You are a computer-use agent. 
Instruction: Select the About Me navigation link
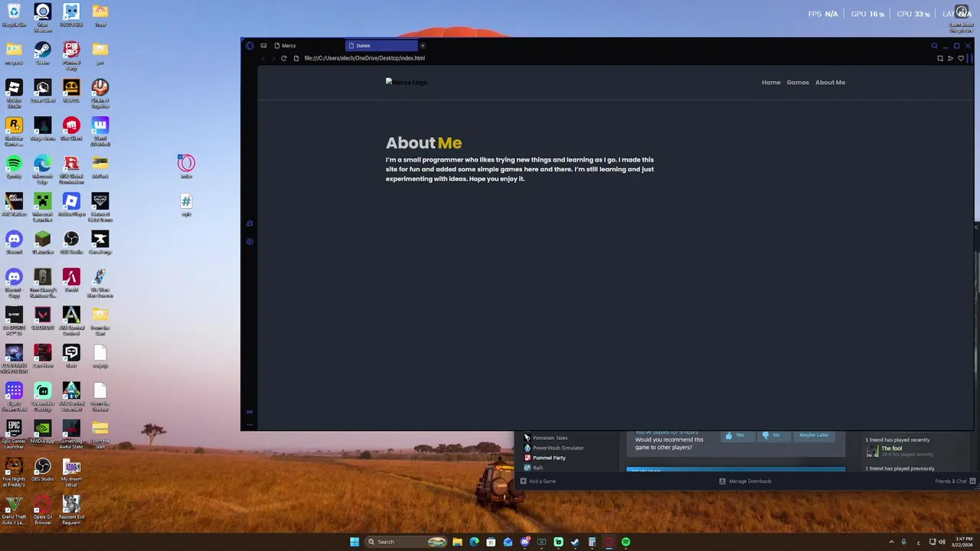click(x=830, y=83)
